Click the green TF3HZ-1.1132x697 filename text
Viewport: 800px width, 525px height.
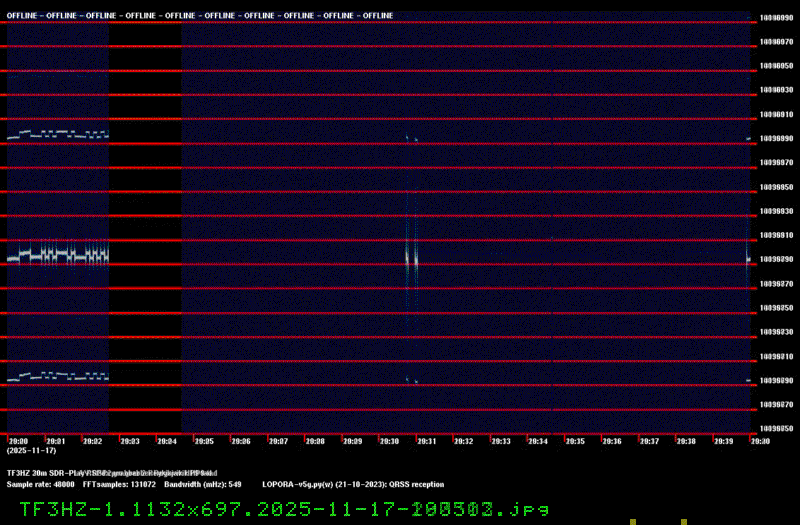point(284,509)
